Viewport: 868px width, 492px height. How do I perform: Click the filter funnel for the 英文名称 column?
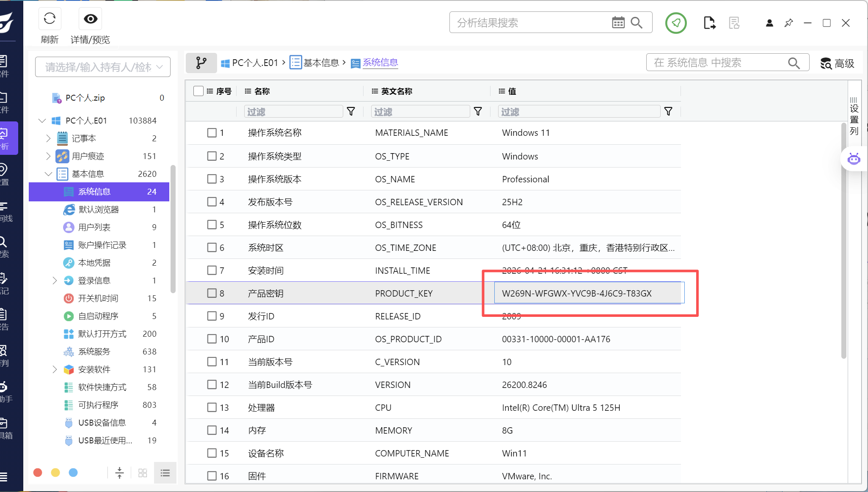478,111
